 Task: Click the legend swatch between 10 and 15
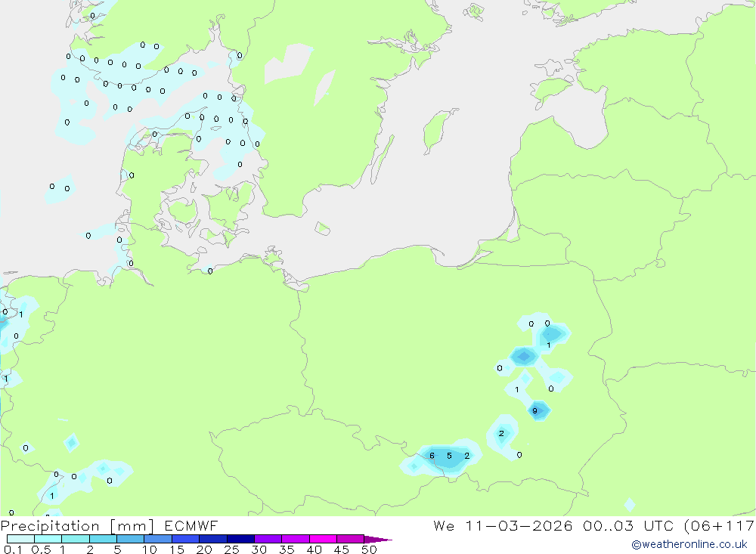[x=158, y=539]
